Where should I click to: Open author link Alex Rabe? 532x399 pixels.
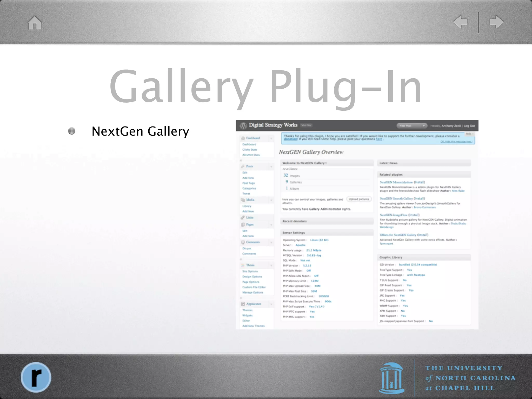[458, 191]
